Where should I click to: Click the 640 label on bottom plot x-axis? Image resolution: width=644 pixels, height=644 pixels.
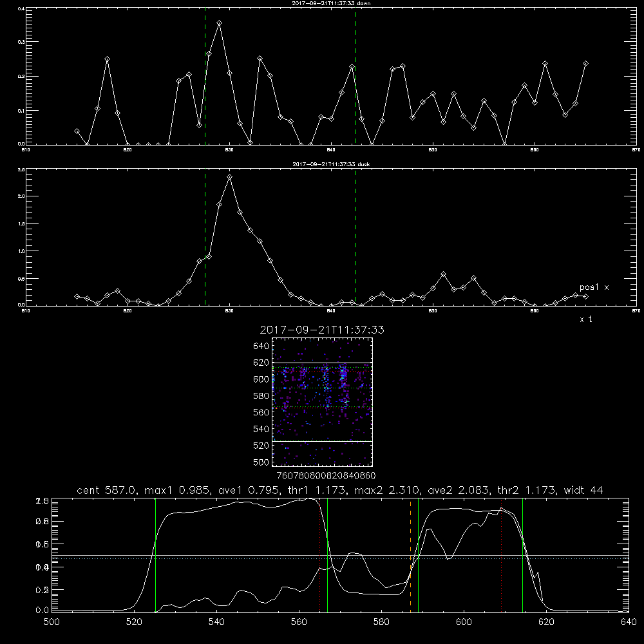629,622
